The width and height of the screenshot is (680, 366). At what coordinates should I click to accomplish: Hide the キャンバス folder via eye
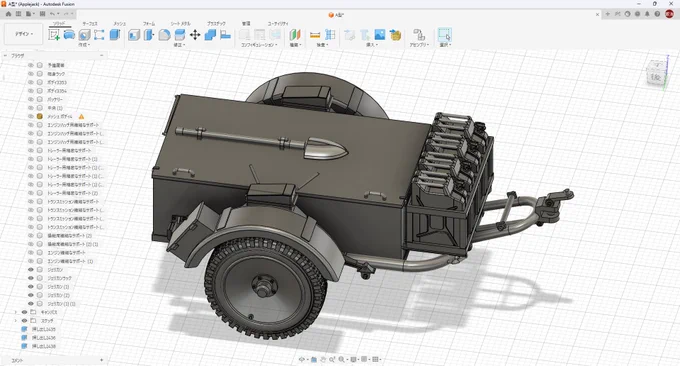[24, 312]
